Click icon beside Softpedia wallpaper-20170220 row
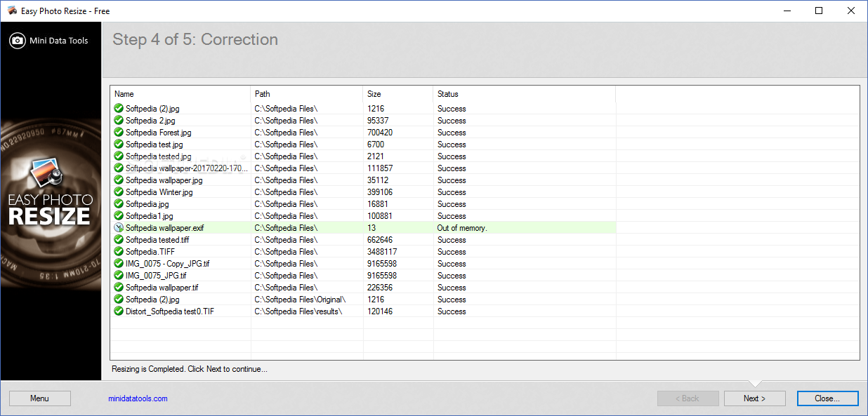Screen dimensions: 868x416 coord(119,168)
